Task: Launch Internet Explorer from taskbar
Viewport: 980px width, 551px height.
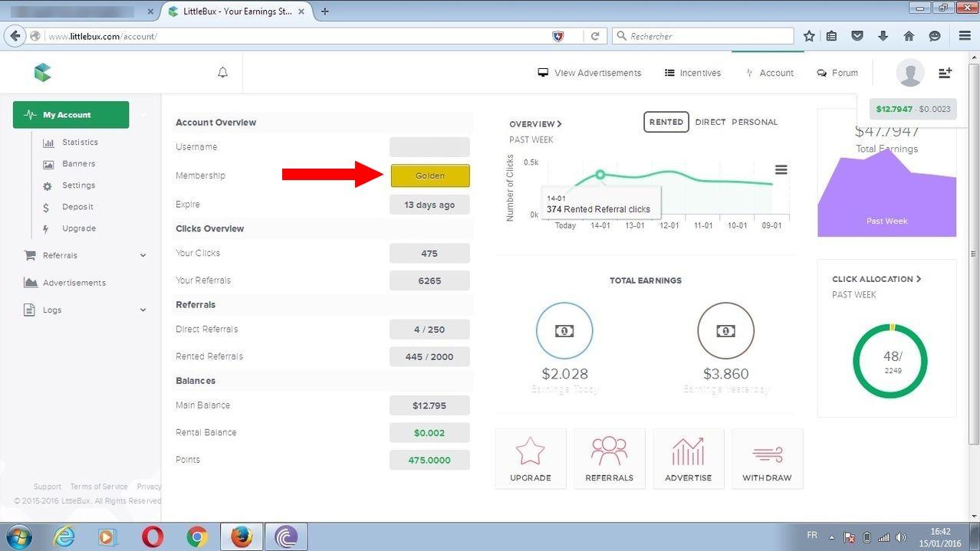Action: point(64,536)
